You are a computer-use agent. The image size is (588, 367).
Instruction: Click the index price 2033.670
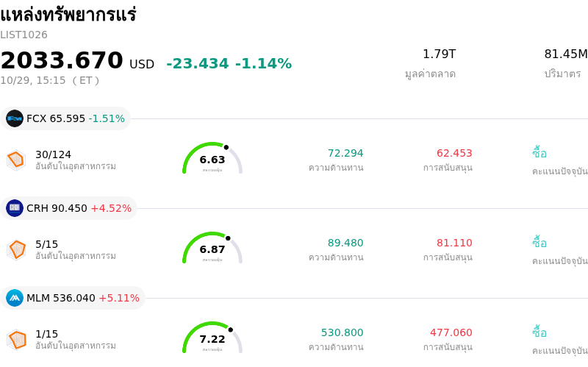click(62, 60)
